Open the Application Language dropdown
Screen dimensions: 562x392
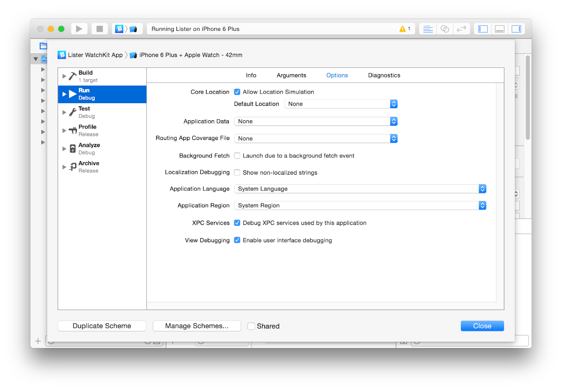(x=360, y=189)
